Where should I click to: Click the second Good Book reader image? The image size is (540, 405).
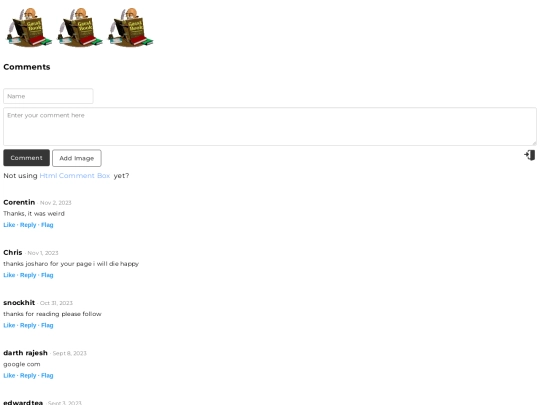[80, 28]
